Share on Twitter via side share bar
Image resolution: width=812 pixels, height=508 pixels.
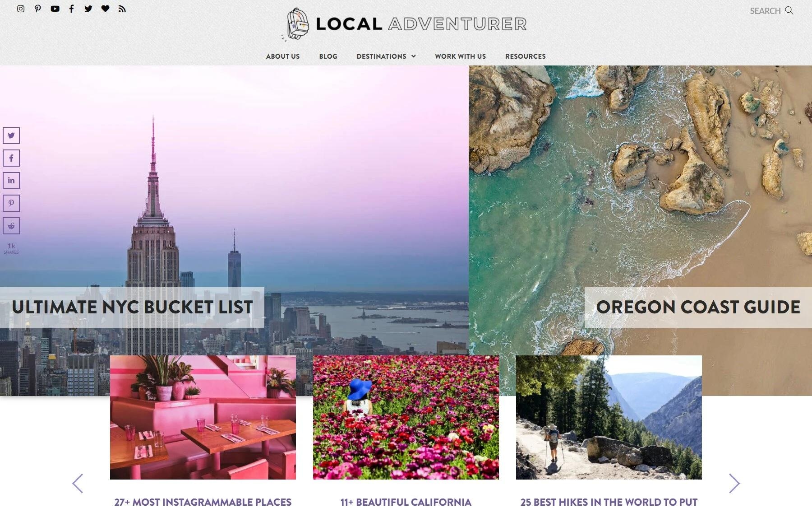point(11,135)
